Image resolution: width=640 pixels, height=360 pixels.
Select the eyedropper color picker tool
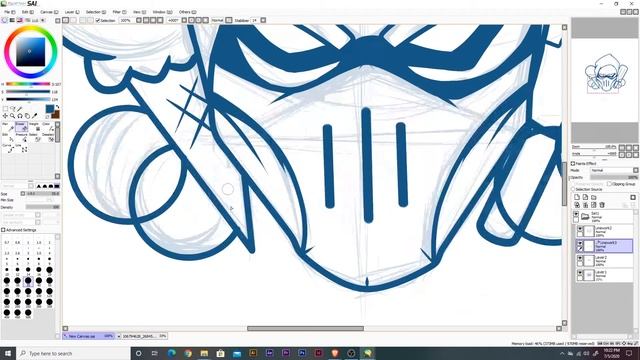[34, 116]
